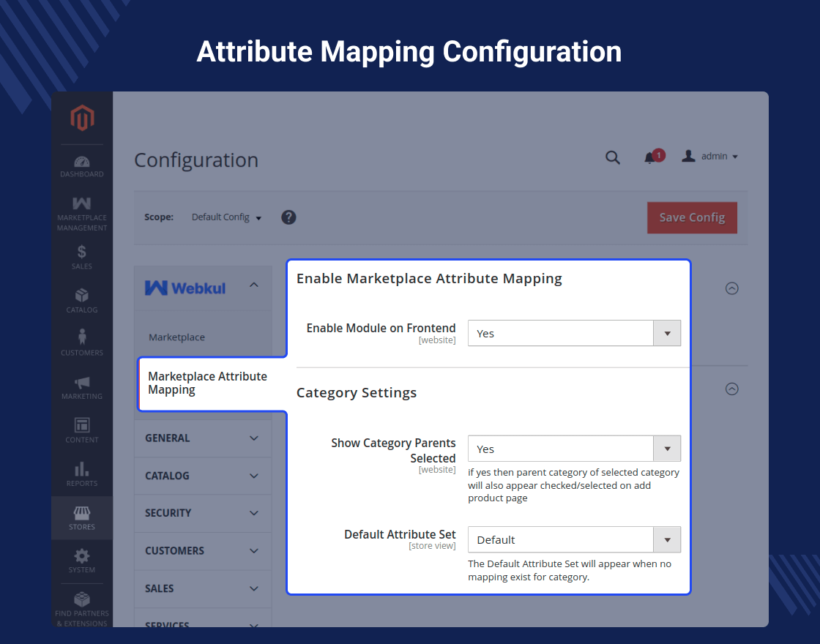Expand the GENERAL config section
This screenshot has width=820, height=644.
pyautogui.click(x=203, y=438)
